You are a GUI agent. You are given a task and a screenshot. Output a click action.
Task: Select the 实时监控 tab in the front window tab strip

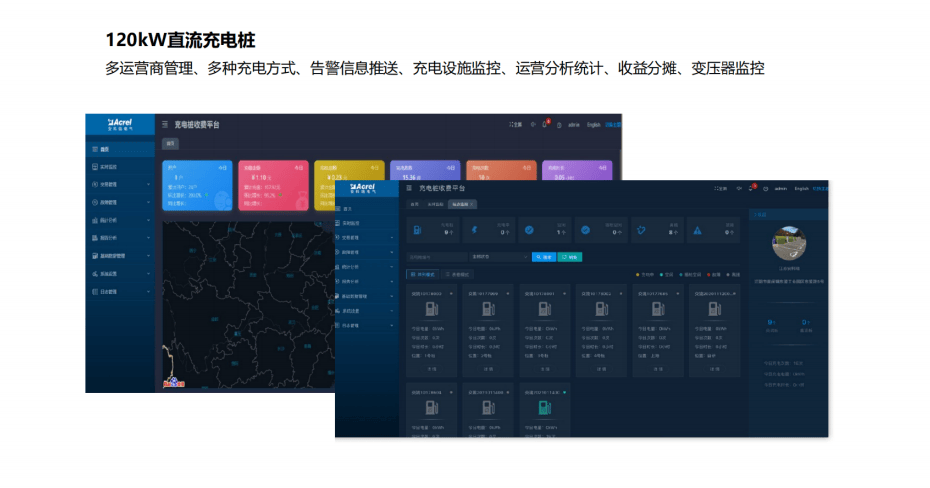click(435, 205)
